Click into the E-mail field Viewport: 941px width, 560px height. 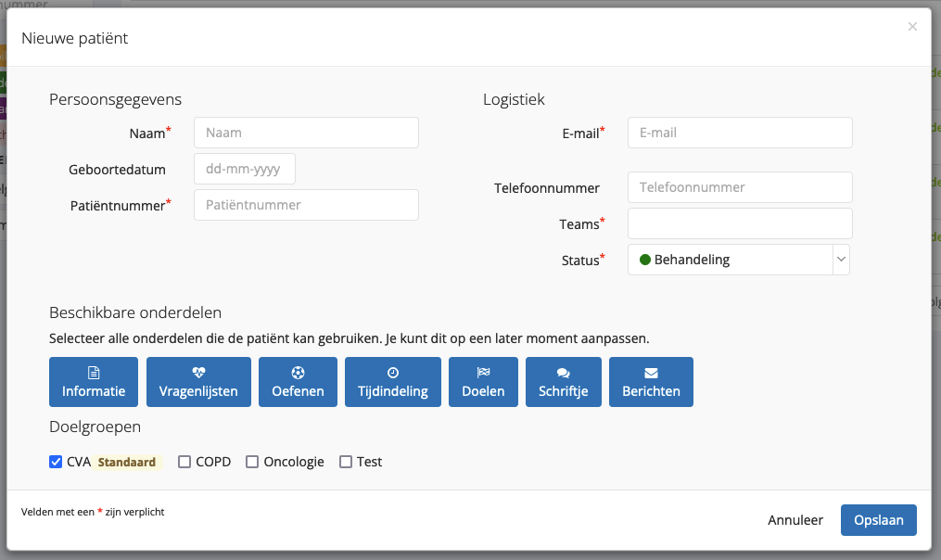[740, 133]
